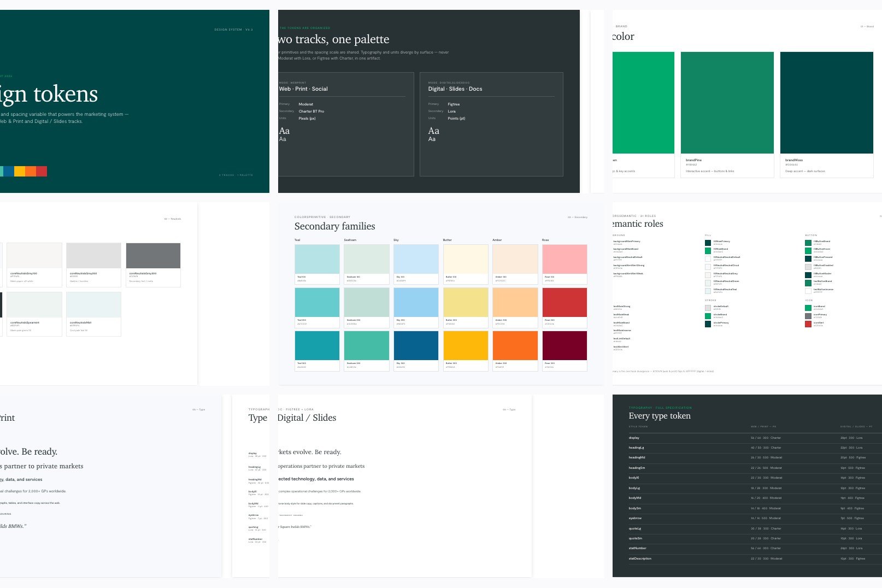The image size is (882, 588).
Task: Select the Sky 100 swatch
Action: click(x=416, y=259)
